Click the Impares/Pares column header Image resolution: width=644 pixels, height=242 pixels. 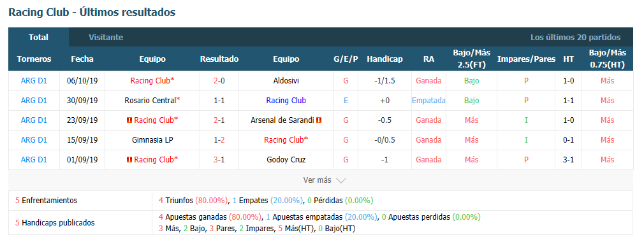[x=526, y=59]
